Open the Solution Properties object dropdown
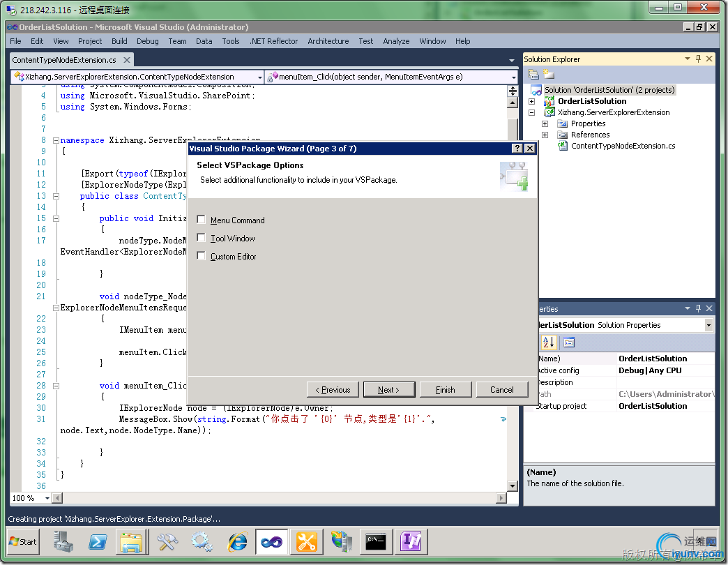This screenshot has width=728, height=565. point(708,325)
